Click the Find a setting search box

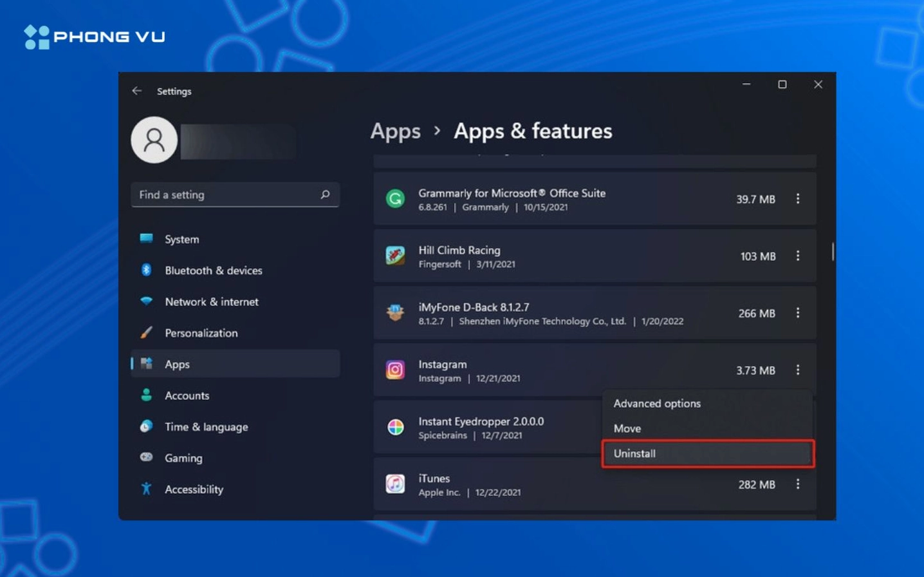(x=225, y=194)
